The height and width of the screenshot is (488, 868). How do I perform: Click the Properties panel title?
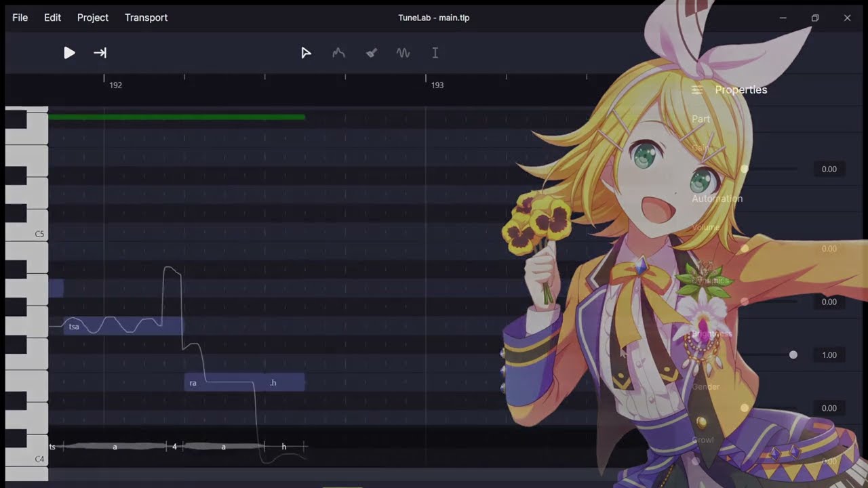(741, 90)
